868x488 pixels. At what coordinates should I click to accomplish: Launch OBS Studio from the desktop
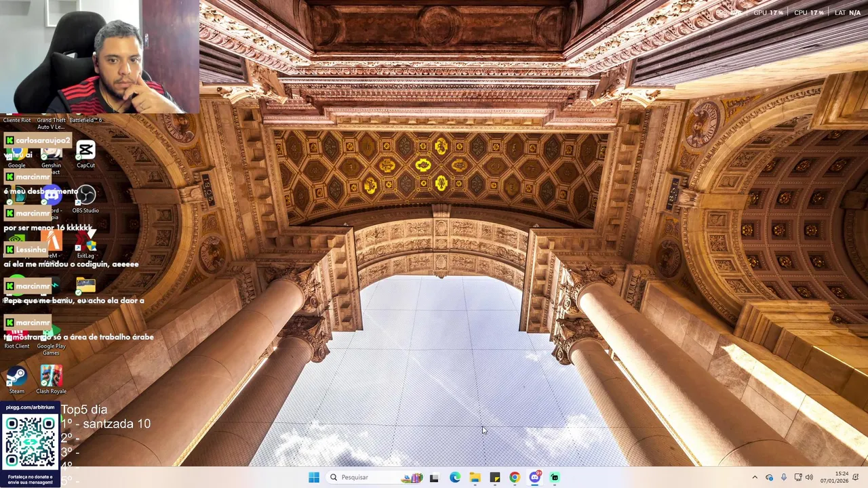pyautogui.click(x=85, y=199)
